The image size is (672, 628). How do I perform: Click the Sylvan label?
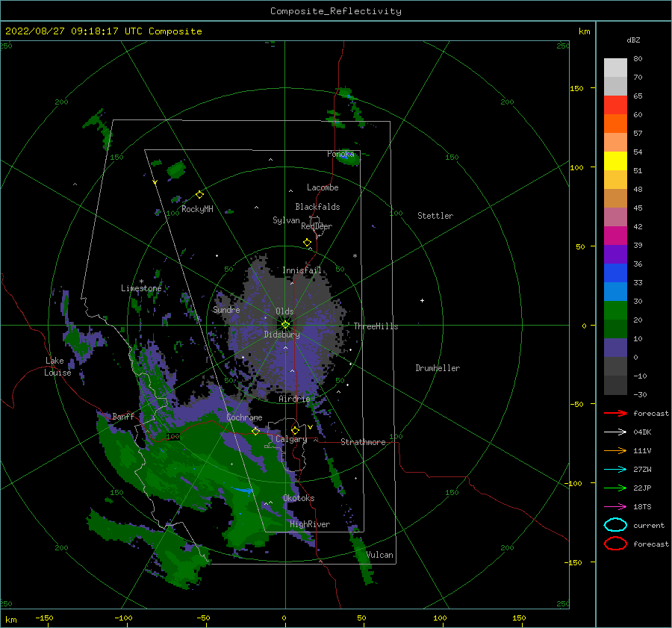point(286,220)
